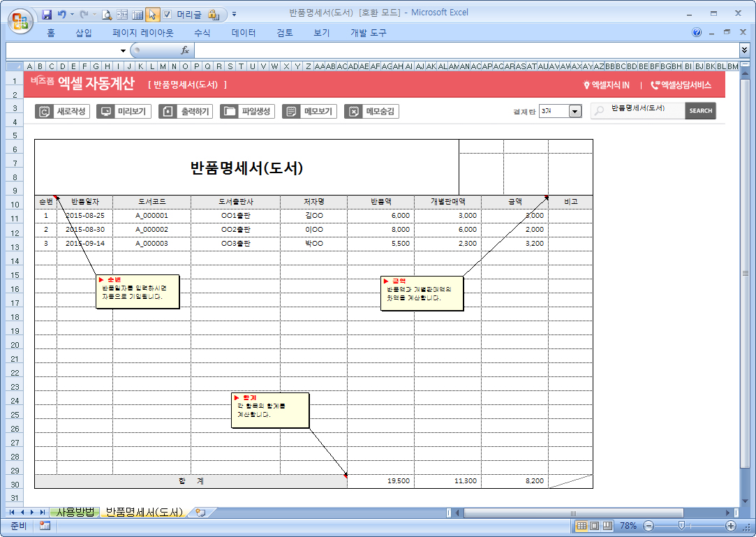The image size is (756, 537).
Task: Undo the last action
Action: 61,15
